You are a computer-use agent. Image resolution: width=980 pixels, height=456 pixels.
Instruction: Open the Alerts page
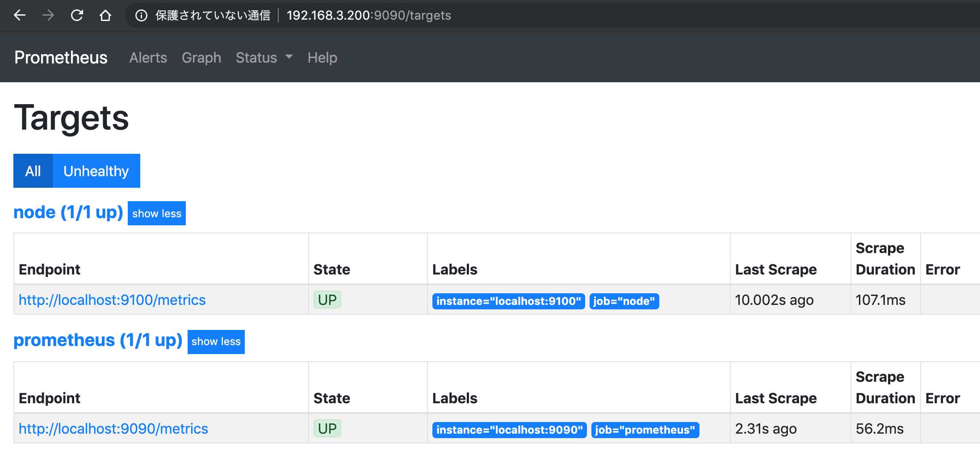148,58
